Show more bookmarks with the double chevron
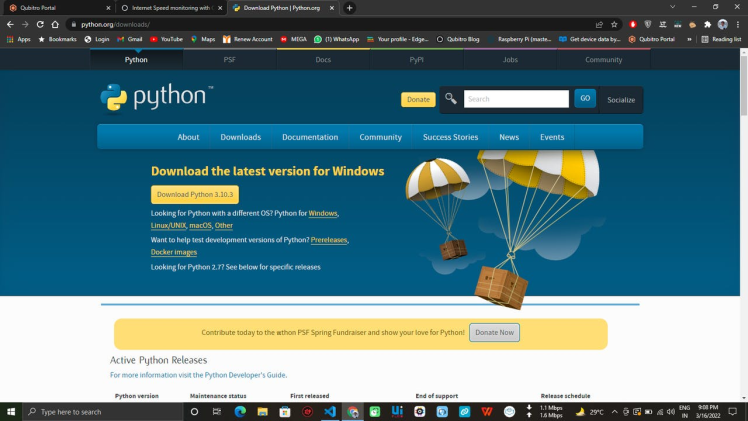 [x=689, y=39]
